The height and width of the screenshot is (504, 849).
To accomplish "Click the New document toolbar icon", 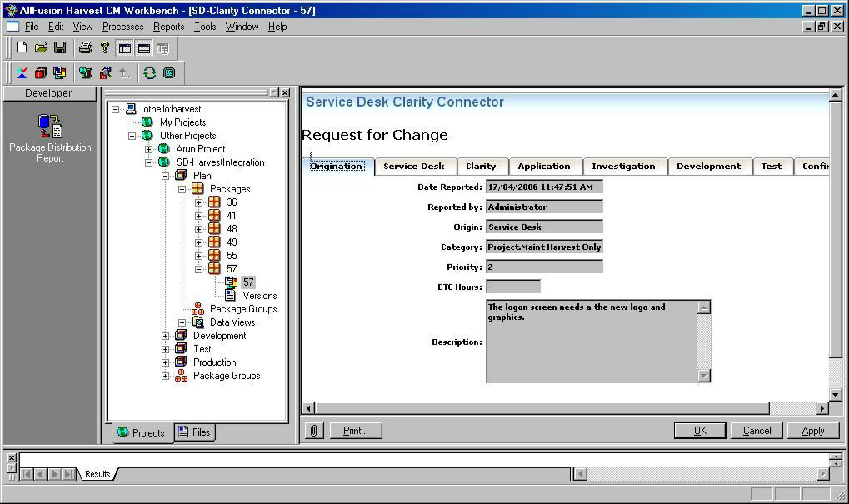I will click(22, 48).
